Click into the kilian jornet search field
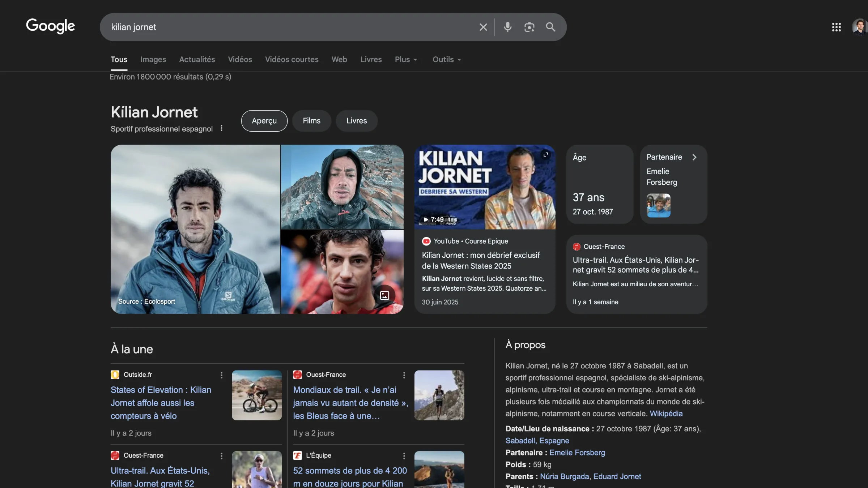Screen dimensions: 868x488 tap(289, 27)
